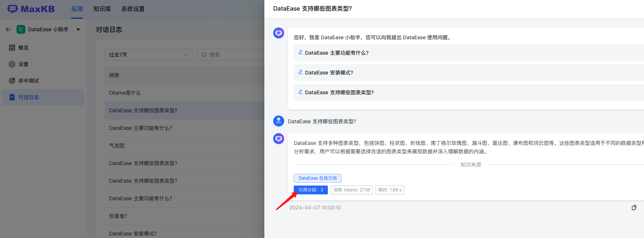Click the 引用分段: 3 button
Viewport: 644px width, 238px height.
pos(311,190)
